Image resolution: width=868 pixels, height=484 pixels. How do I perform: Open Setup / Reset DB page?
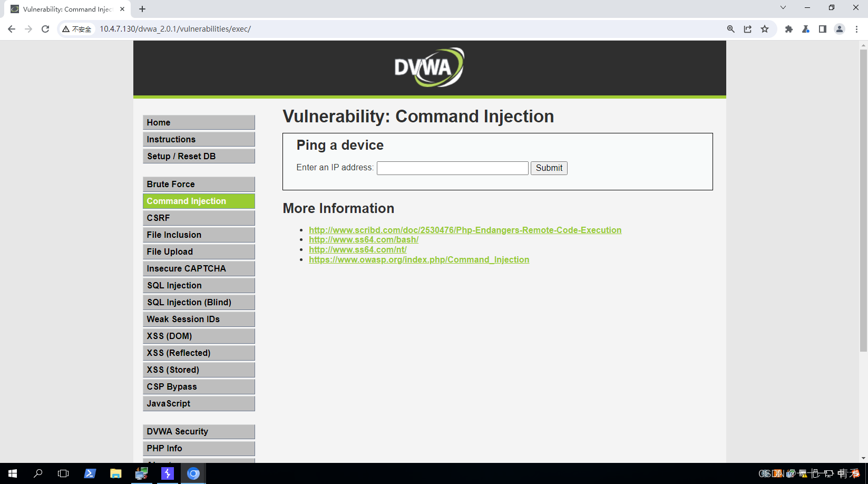click(199, 156)
